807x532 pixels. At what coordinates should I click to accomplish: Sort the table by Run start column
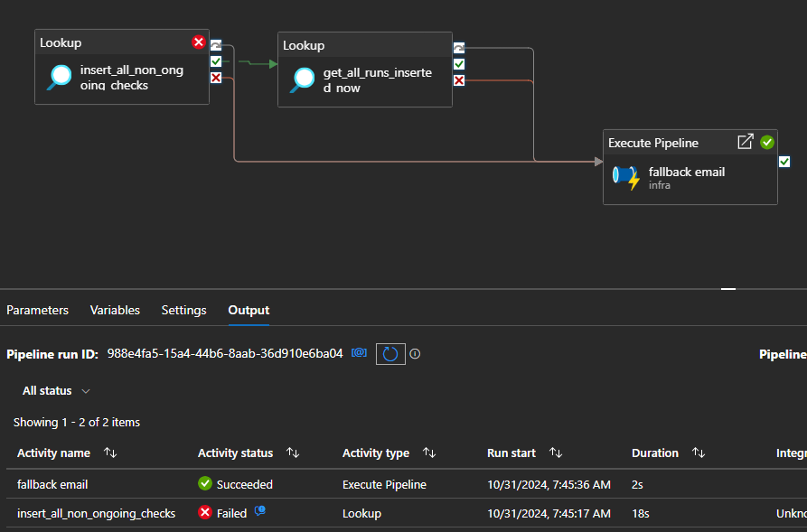pyautogui.click(x=556, y=453)
